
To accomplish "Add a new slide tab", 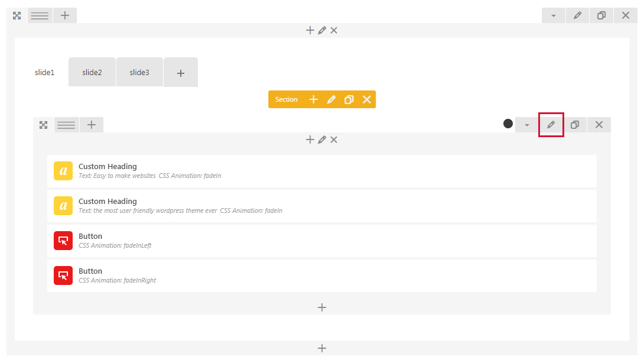I will (x=181, y=73).
